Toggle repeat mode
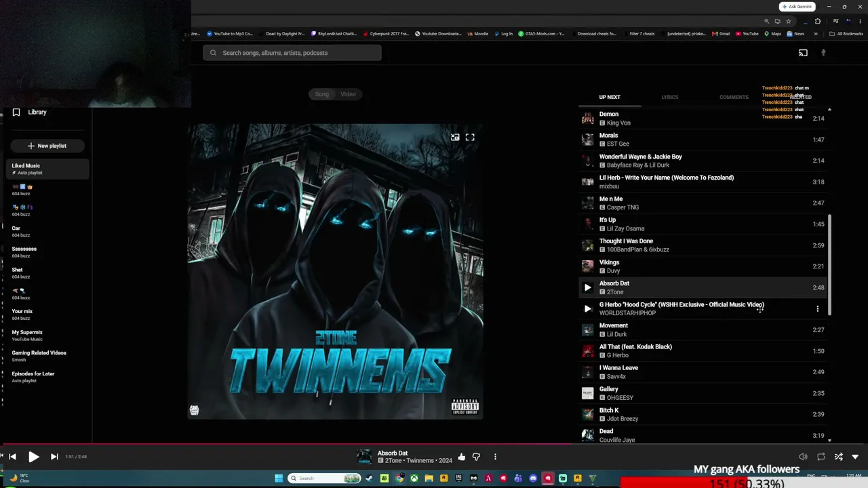 [821, 457]
